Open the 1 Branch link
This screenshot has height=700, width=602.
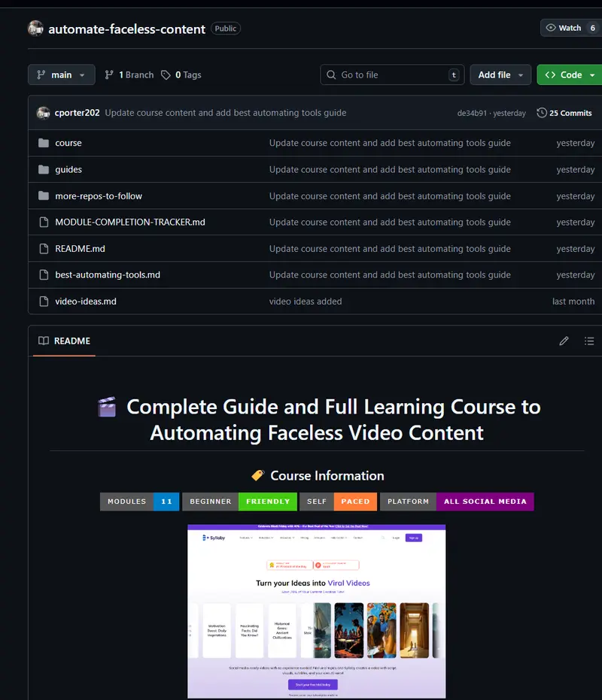(129, 75)
